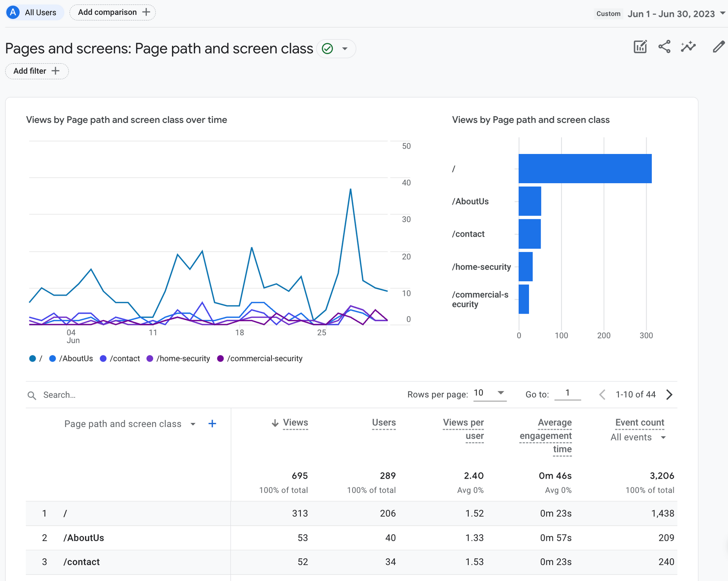Open the Insights sparkline icon

(688, 47)
